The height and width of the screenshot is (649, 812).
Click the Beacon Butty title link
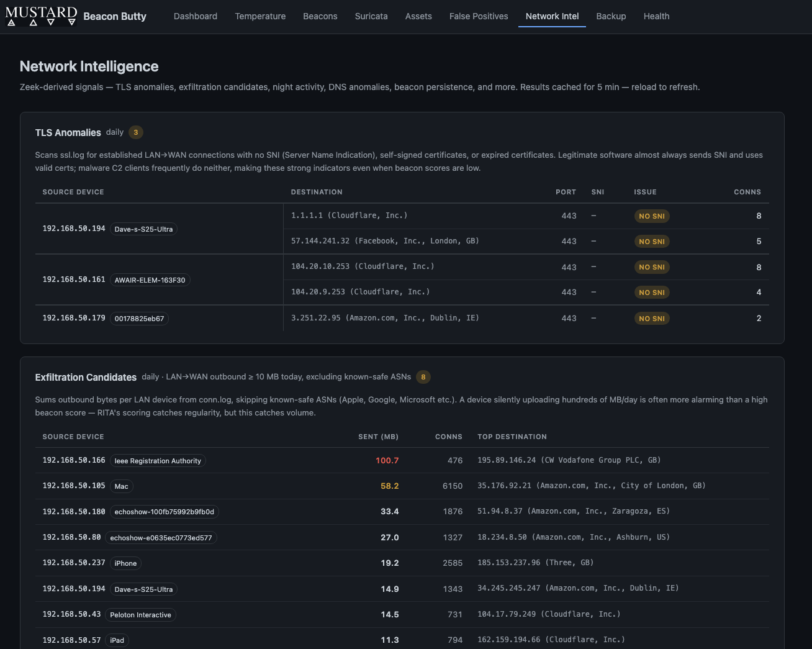click(114, 16)
